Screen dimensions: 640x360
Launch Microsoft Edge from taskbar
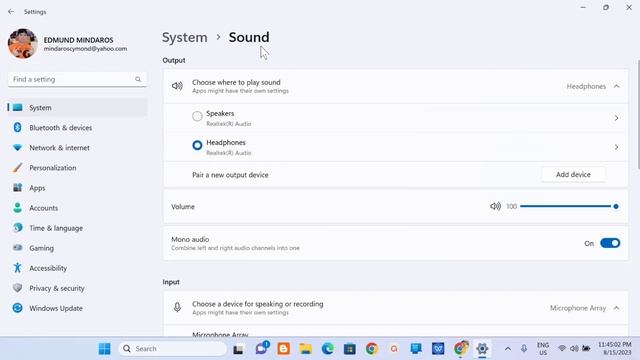tap(328, 349)
